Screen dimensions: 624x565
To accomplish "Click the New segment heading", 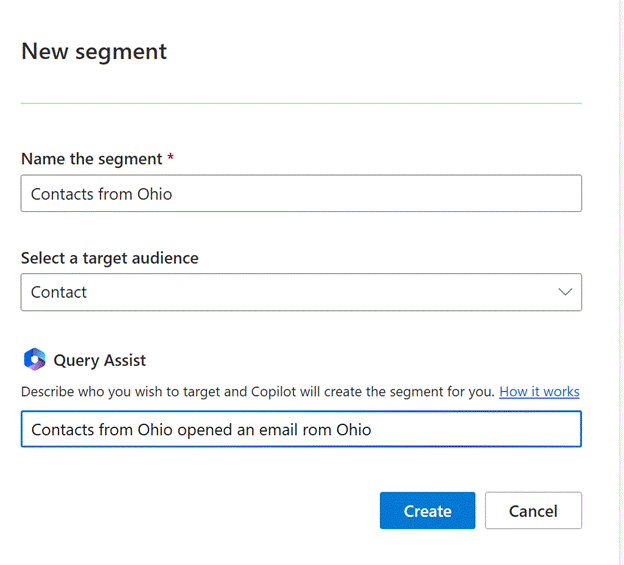I will pos(94,52).
